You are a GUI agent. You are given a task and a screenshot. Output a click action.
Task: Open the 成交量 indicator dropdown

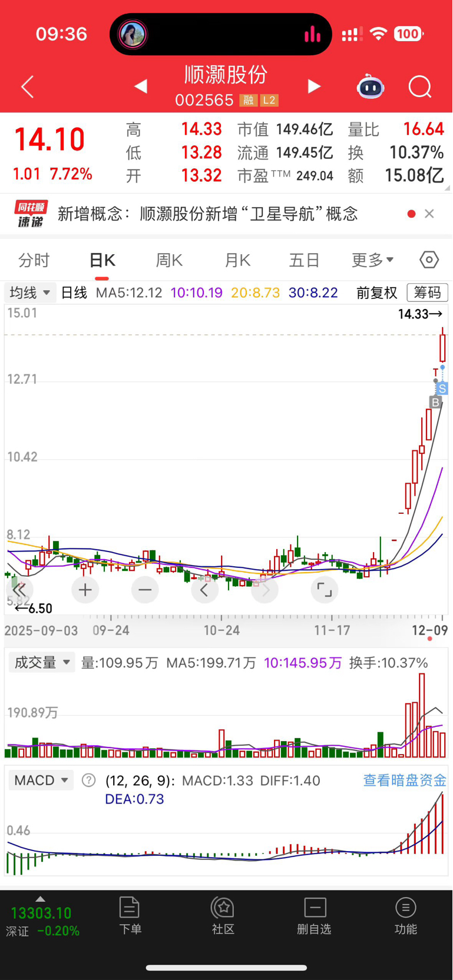click(x=42, y=663)
